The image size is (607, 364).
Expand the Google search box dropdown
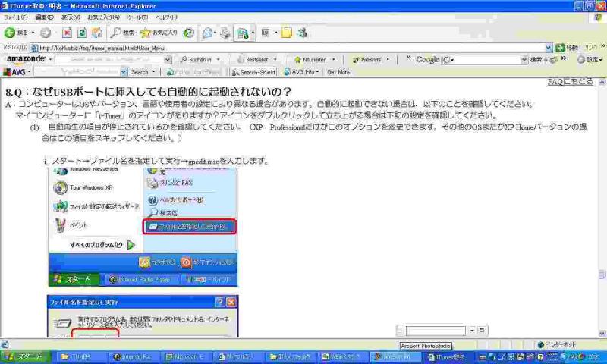pyautogui.click(x=524, y=60)
